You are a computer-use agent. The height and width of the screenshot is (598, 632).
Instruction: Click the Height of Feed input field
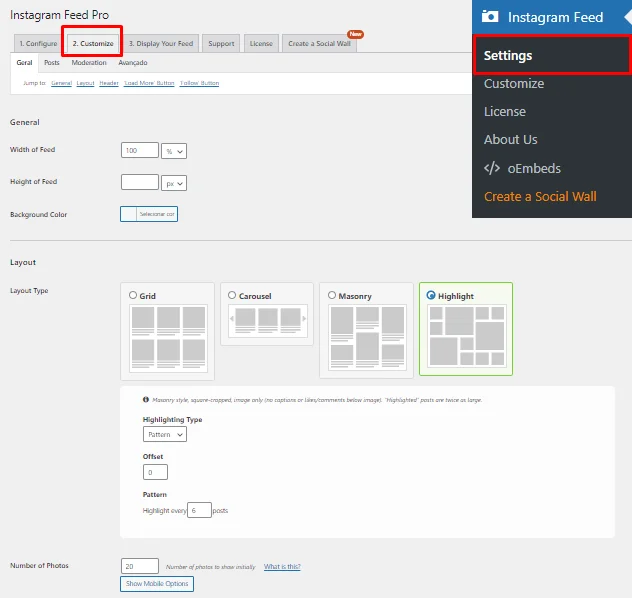pos(139,182)
